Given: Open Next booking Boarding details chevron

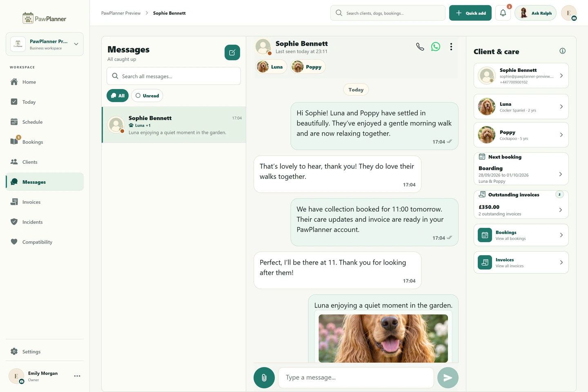Looking at the screenshot, I should 561,174.
